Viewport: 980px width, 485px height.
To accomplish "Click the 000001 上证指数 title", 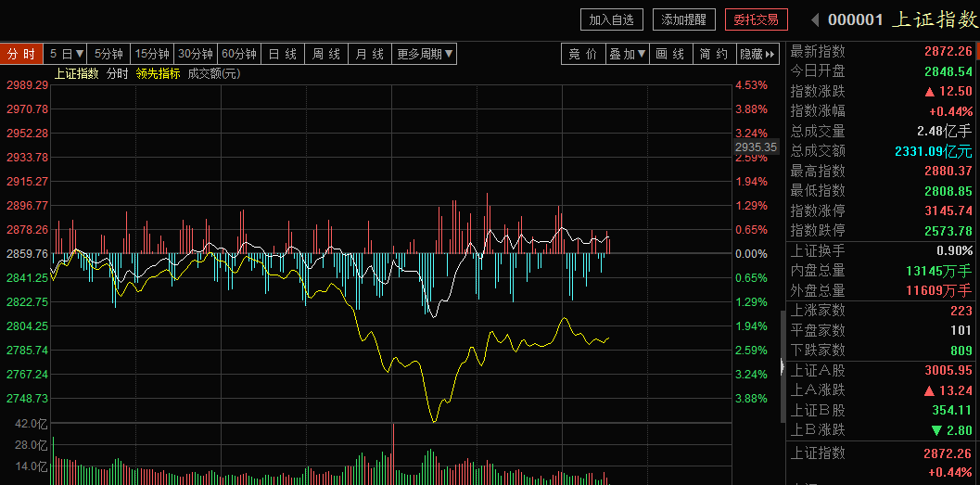I will coord(902,20).
